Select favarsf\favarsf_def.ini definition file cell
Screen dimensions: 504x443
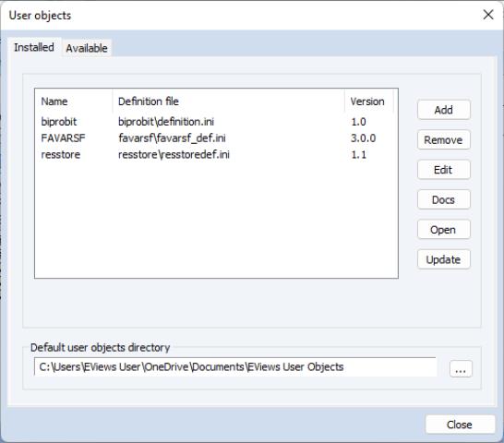[172, 138]
